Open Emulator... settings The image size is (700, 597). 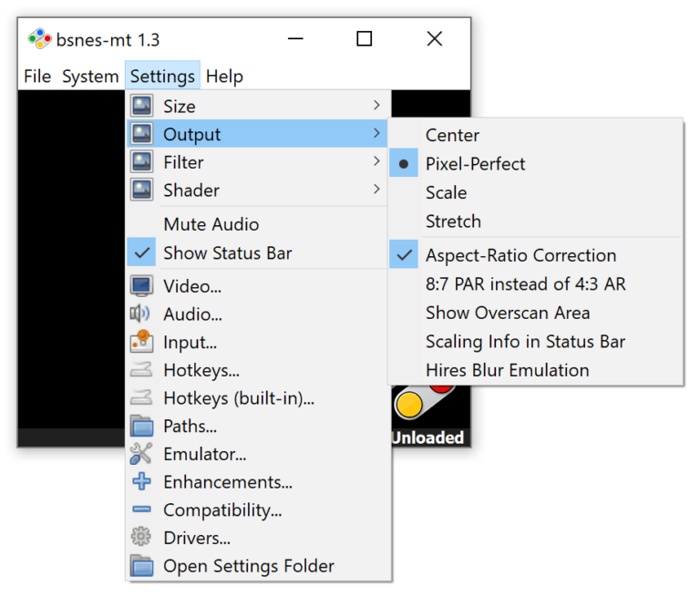(257, 454)
